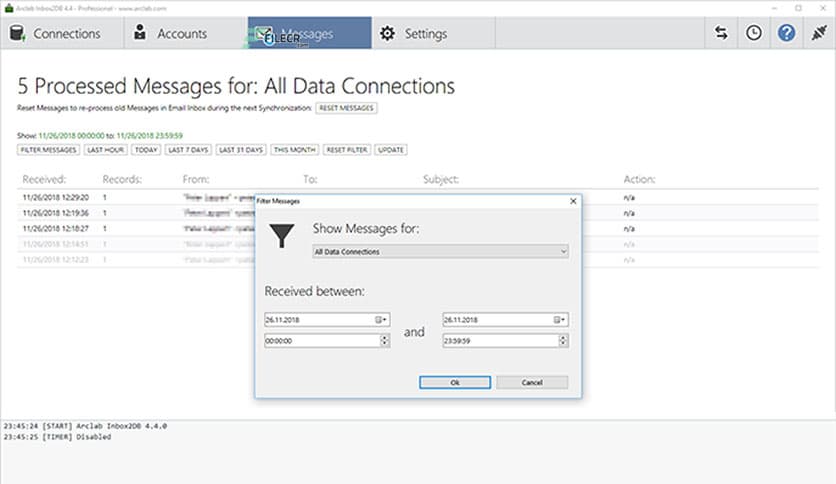Click the Reset Filter button
Screen dimensions: 836x484
[347, 150]
